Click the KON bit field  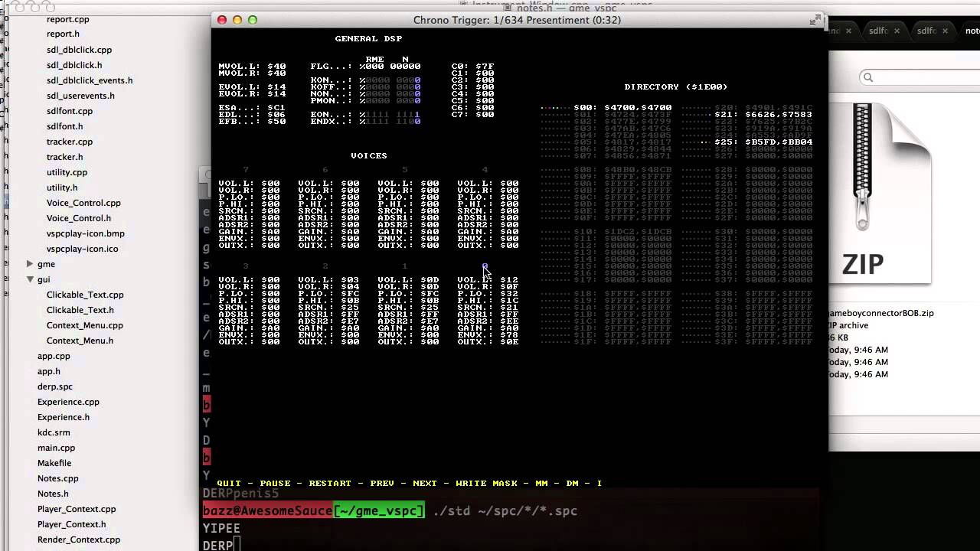393,80
